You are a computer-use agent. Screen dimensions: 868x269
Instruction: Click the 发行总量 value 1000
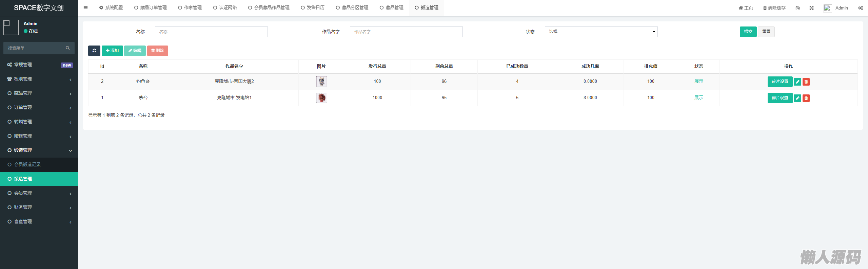[x=377, y=98]
